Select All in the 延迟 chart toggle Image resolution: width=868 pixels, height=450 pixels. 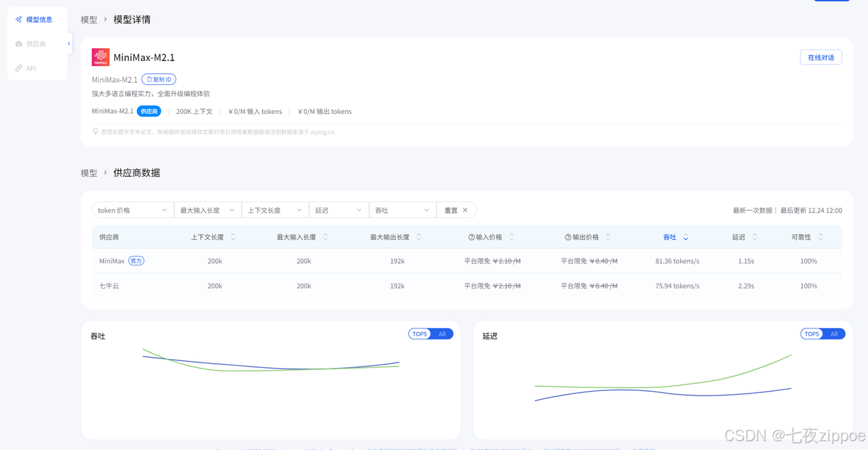coord(834,334)
